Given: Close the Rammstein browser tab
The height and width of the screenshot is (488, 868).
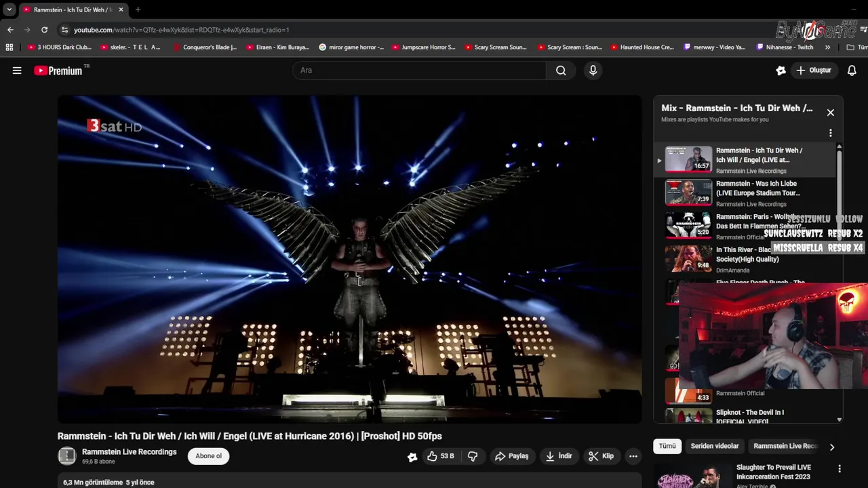Looking at the screenshot, I should coord(121,9).
